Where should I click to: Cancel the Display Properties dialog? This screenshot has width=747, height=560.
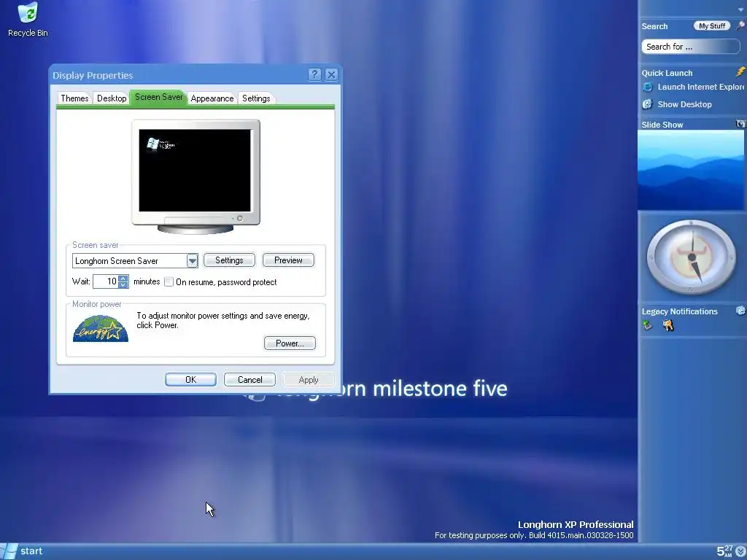tap(249, 379)
